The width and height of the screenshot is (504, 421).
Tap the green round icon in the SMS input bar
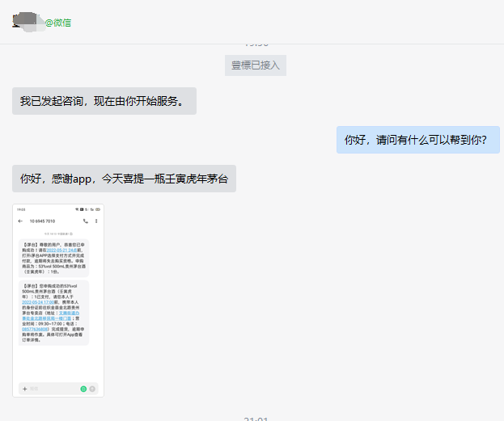pyautogui.click(x=83, y=389)
